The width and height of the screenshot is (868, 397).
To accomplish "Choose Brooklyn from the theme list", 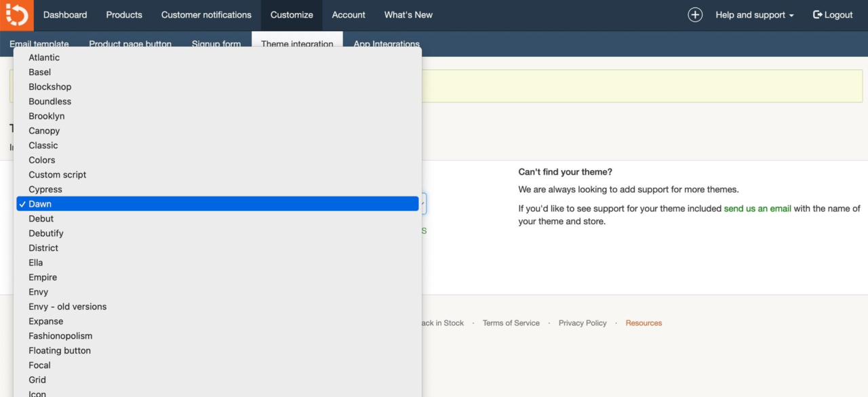I will pos(218,117).
